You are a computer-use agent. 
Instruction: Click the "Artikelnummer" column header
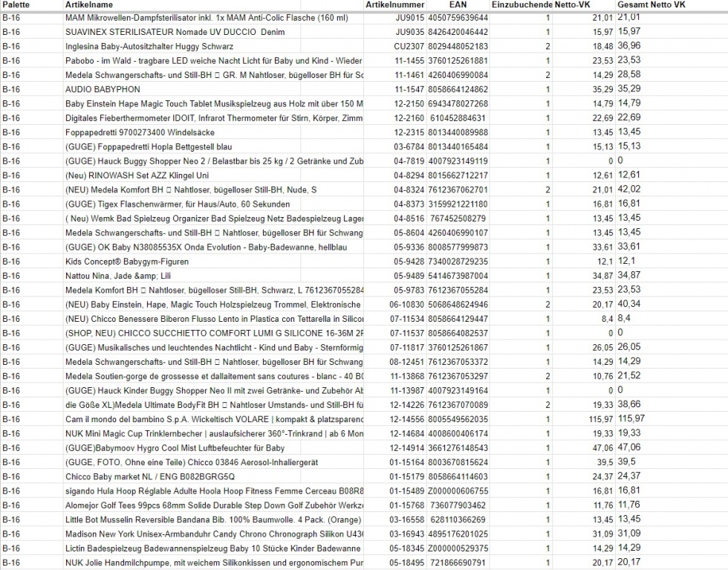(x=395, y=4)
